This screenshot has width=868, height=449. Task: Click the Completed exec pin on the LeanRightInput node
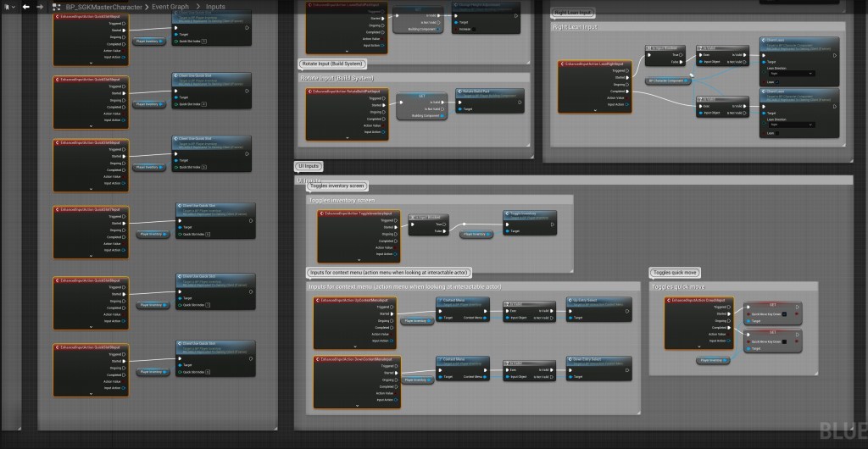(627, 91)
